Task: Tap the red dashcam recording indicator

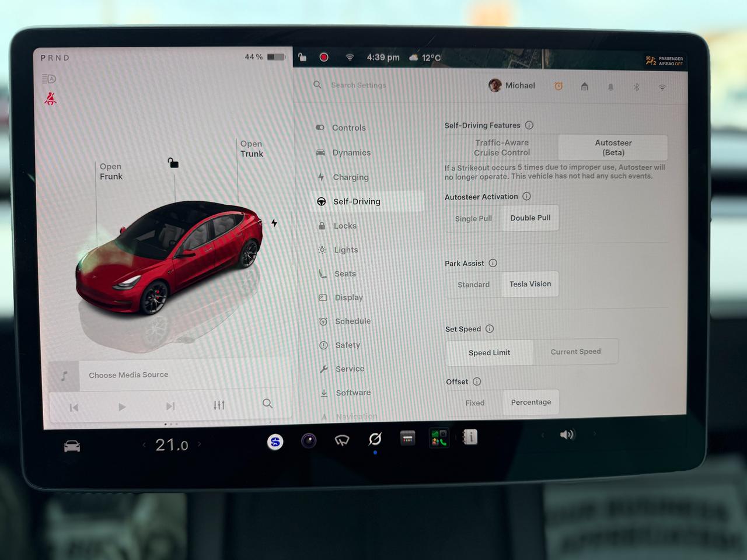Action: [324, 57]
